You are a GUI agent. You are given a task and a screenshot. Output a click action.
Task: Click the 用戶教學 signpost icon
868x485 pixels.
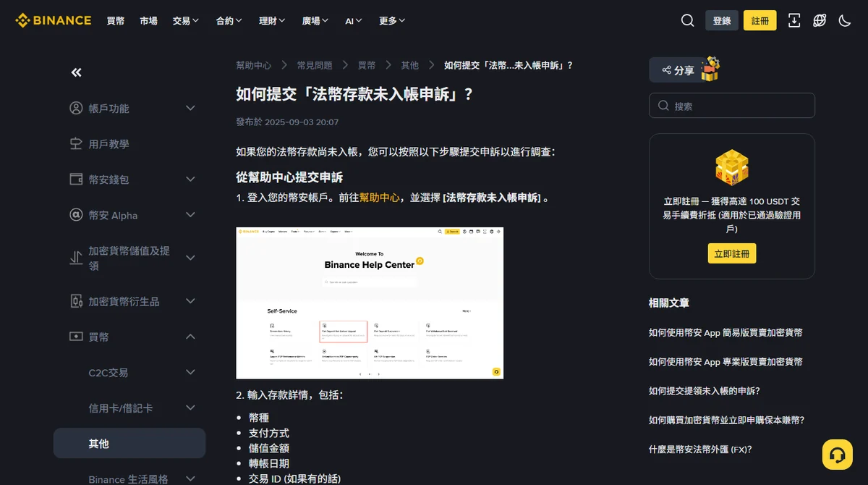(76, 143)
